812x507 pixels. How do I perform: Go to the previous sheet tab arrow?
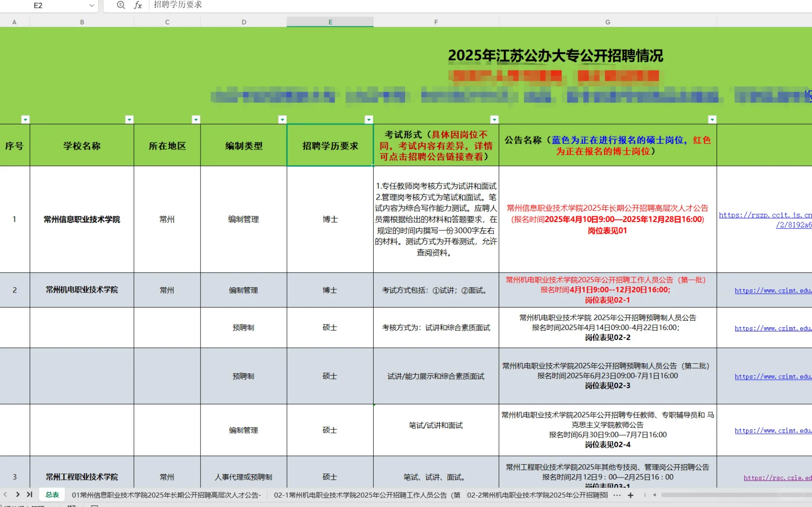tap(5, 494)
